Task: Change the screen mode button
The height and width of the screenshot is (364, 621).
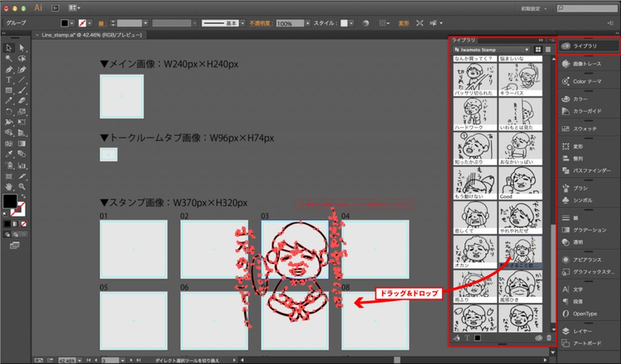Action: coord(14,246)
